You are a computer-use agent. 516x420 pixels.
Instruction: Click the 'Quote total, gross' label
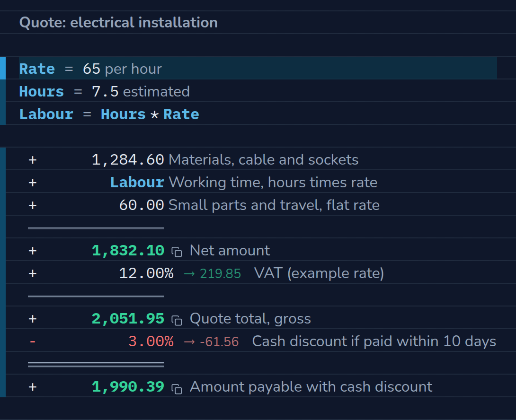pyautogui.click(x=250, y=319)
